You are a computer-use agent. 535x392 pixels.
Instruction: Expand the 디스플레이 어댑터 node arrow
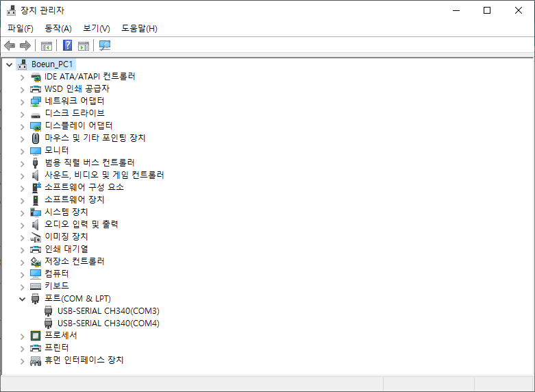point(22,127)
